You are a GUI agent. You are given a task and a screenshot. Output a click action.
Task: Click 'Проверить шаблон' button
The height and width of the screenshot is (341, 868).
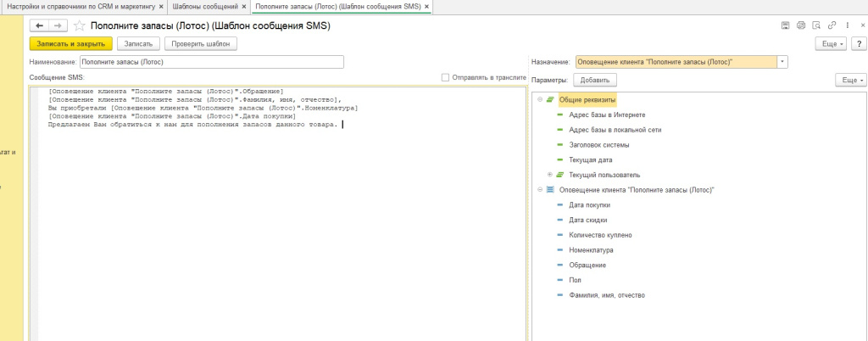[x=200, y=43]
